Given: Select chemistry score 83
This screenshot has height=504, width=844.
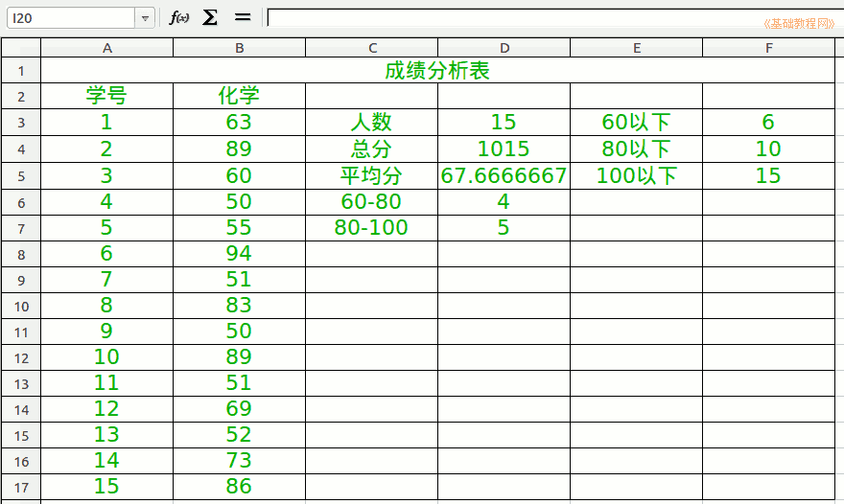Looking at the screenshot, I should (240, 306).
